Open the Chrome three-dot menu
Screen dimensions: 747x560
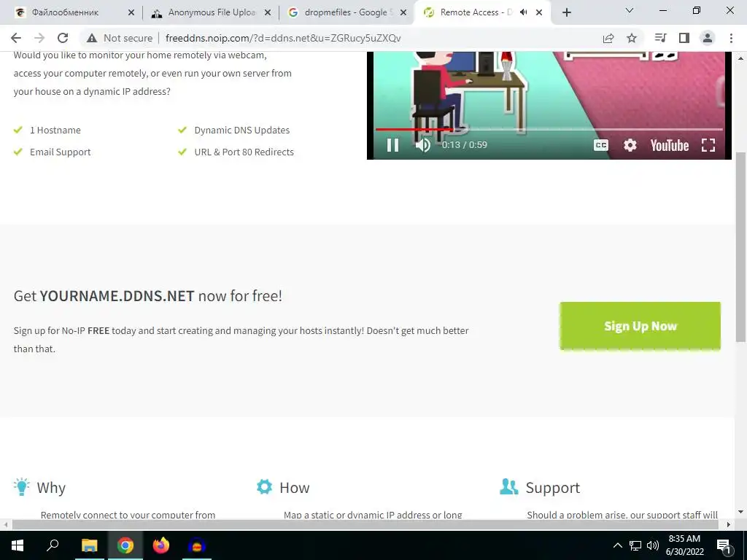(x=731, y=38)
